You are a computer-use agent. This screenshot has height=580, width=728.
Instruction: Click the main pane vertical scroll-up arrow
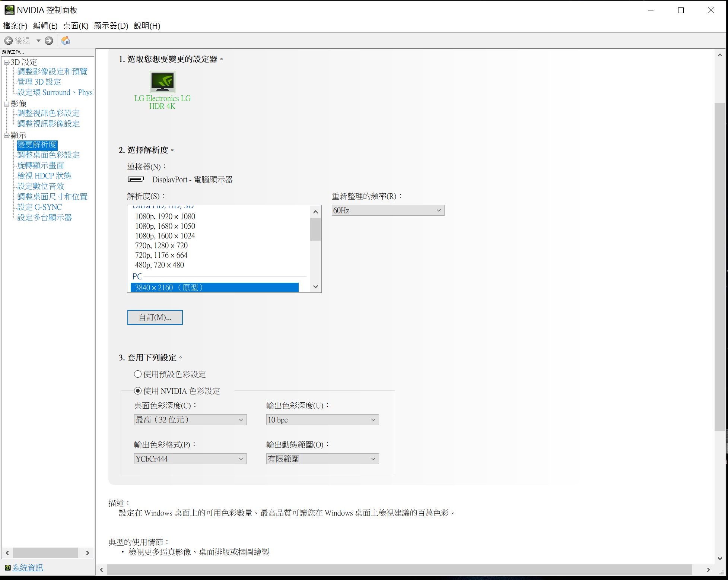(720, 55)
